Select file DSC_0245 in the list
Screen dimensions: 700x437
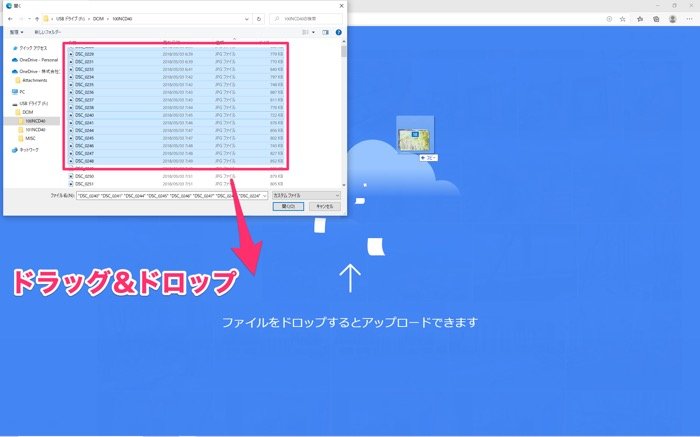pyautogui.click(x=176, y=138)
